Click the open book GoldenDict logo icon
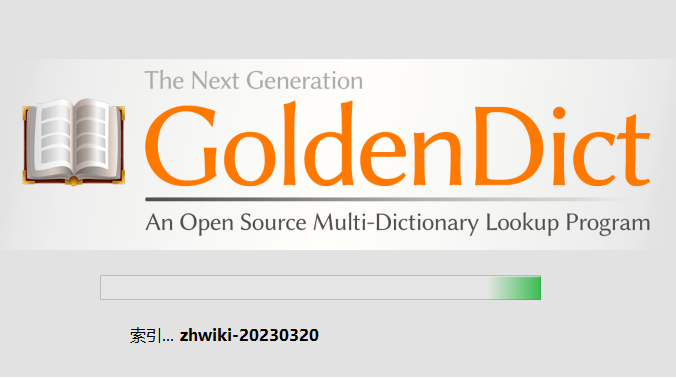The height and width of the screenshot is (378, 676). pyautogui.click(x=74, y=142)
